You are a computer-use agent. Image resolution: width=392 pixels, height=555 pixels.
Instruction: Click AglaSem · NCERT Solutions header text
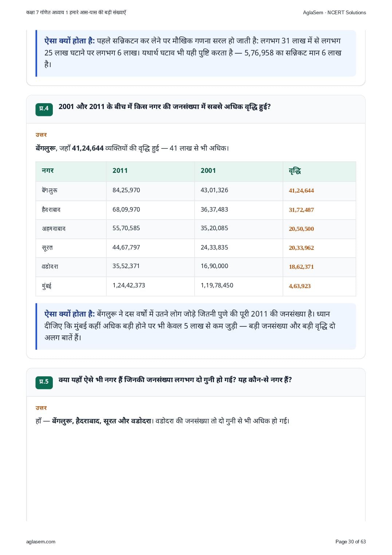(334, 12)
